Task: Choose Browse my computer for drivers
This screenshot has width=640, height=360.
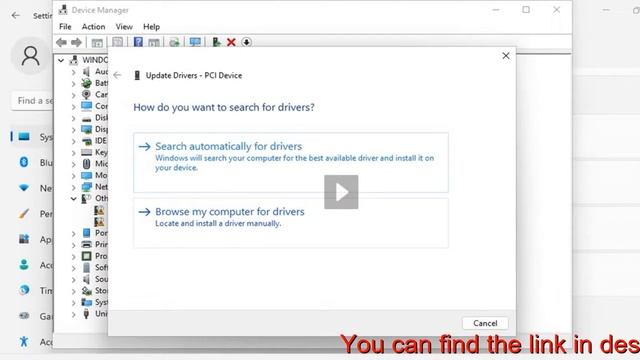Action: pyautogui.click(x=291, y=223)
